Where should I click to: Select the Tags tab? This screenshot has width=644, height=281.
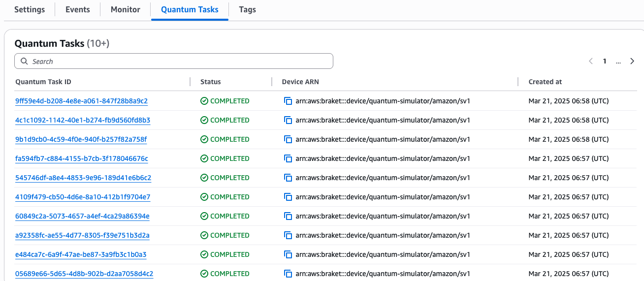pos(247,9)
